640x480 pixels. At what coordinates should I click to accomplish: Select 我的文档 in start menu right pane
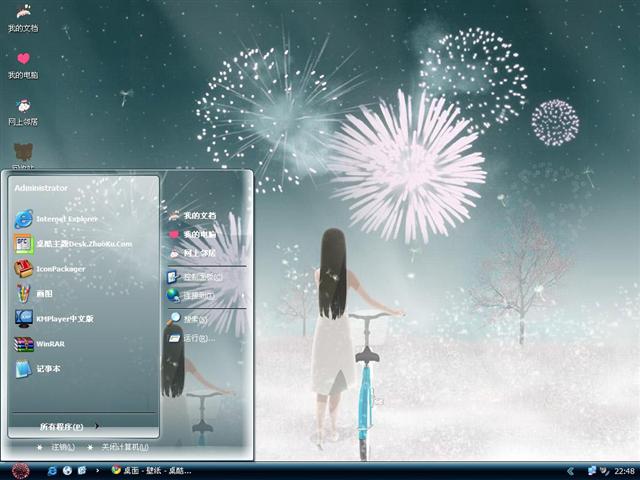(x=193, y=216)
